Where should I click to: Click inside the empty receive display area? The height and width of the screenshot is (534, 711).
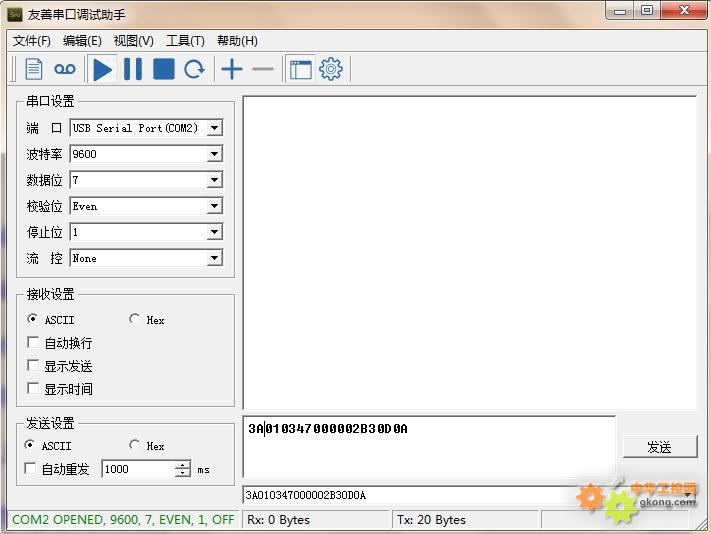click(x=469, y=252)
